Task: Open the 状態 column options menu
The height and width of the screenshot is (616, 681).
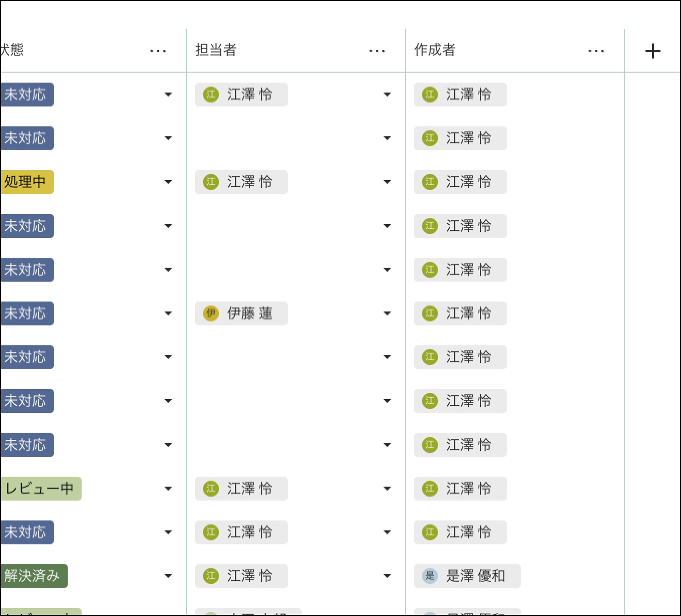Action: point(158,51)
